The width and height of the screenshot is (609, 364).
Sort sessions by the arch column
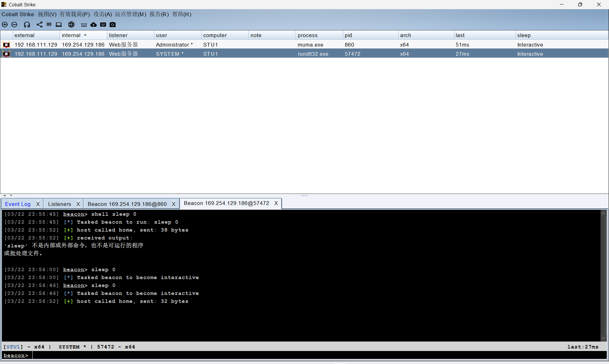pos(426,35)
